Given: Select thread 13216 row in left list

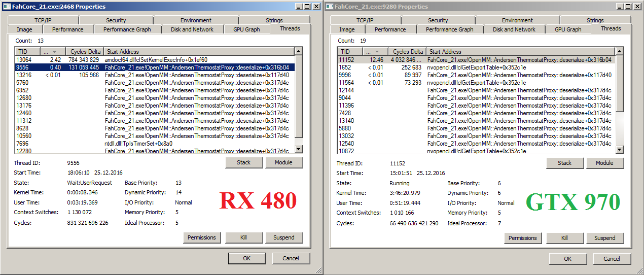Looking at the screenshot, I should 155,75.
